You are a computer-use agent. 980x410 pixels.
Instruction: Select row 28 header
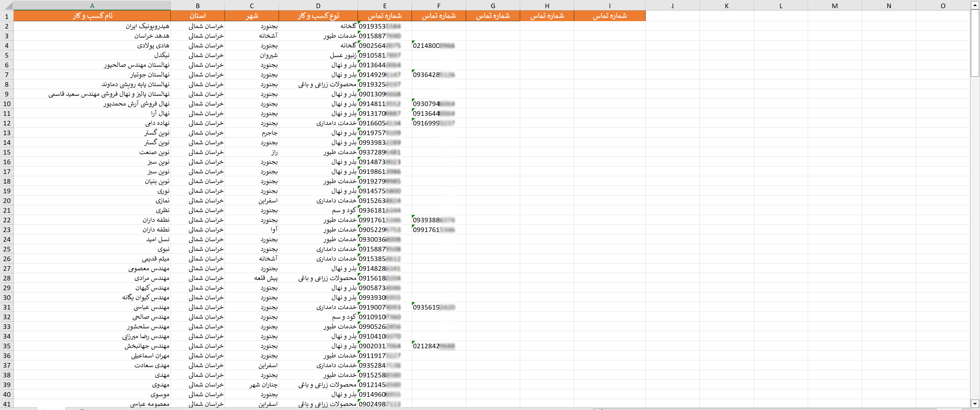click(x=7, y=278)
